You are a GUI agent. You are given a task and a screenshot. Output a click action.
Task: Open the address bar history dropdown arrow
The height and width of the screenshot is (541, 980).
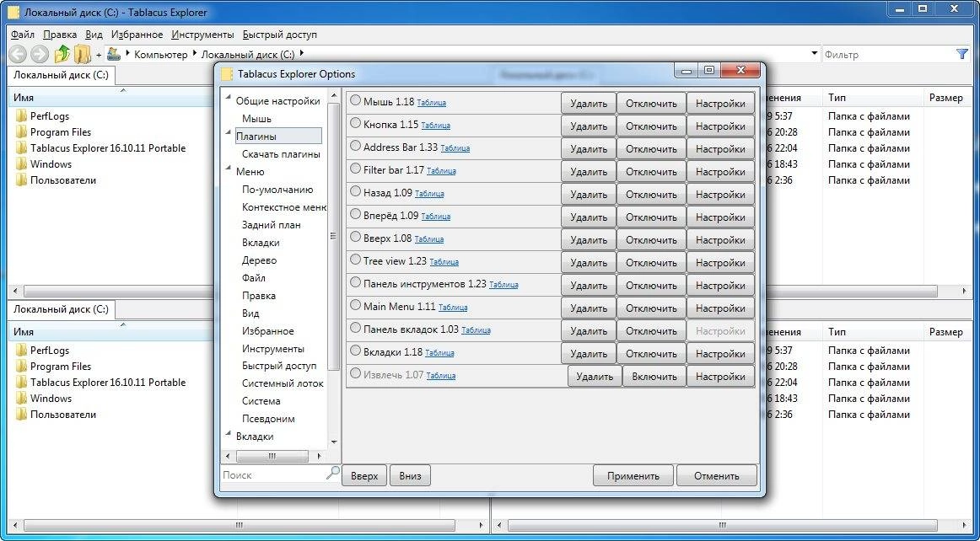815,54
